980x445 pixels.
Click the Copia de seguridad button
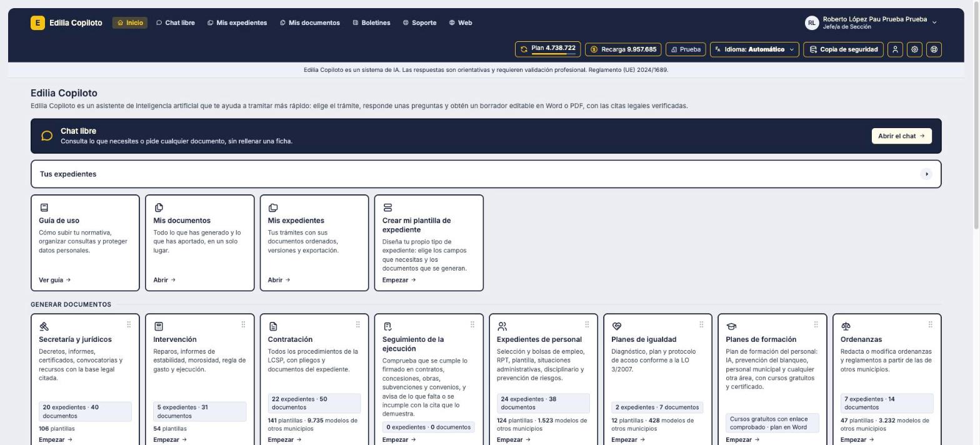(843, 49)
